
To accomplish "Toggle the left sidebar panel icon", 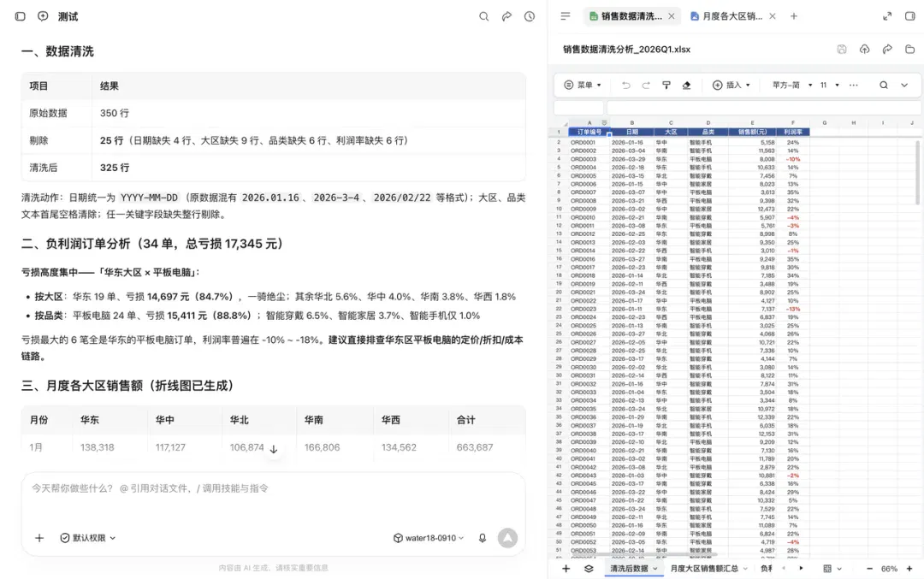I will pos(20,16).
